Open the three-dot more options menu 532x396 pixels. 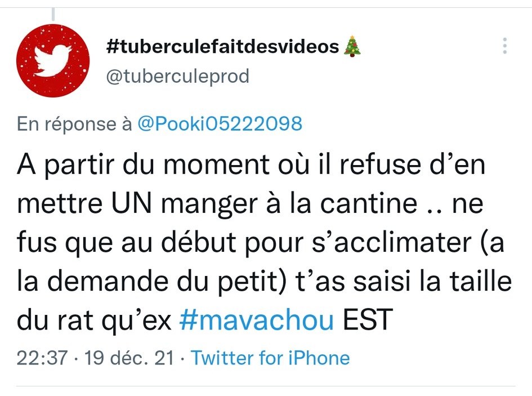click(505, 46)
